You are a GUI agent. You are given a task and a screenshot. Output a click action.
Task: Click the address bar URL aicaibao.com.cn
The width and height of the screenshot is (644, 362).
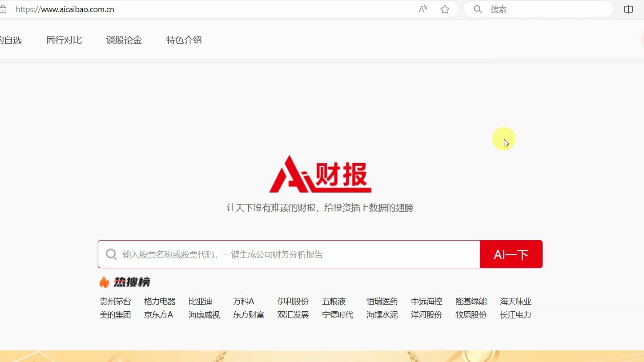click(65, 9)
